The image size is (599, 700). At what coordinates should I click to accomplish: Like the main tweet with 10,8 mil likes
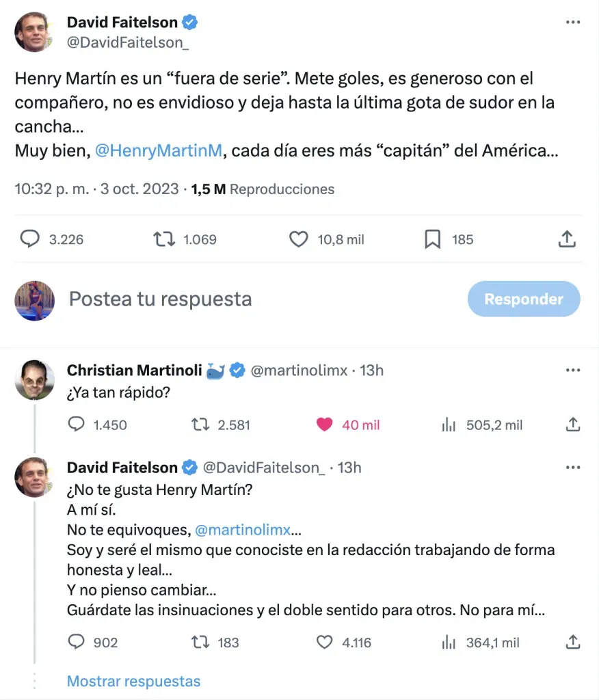pos(299,239)
